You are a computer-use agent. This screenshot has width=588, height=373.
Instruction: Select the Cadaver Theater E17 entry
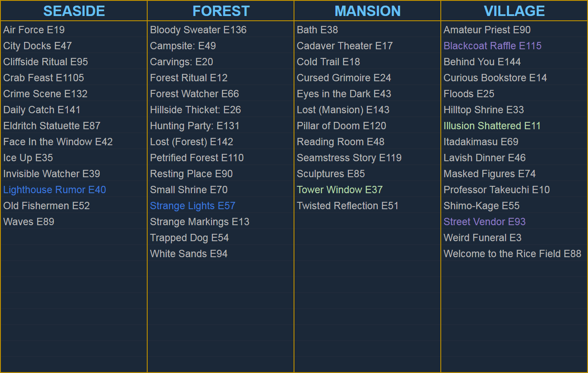click(345, 46)
